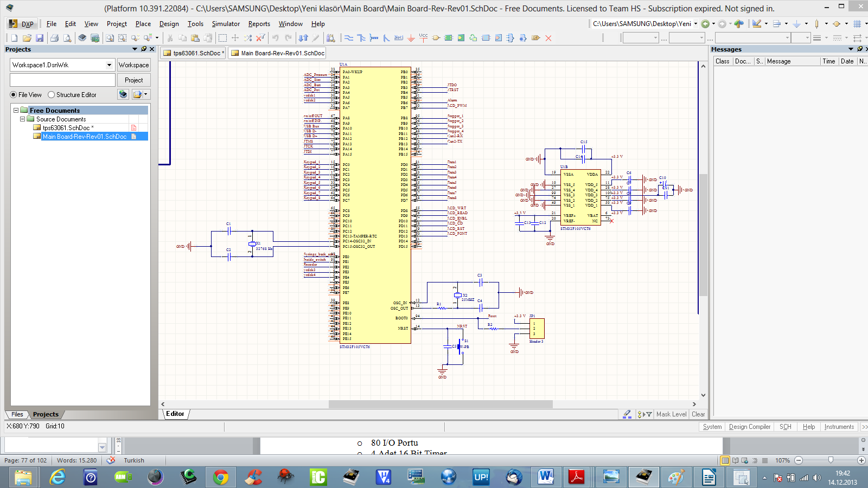Image resolution: width=868 pixels, height=488 pixels.
Task: Open the SCH panel button
Action: pyautogui.click(x=786, y=427)
